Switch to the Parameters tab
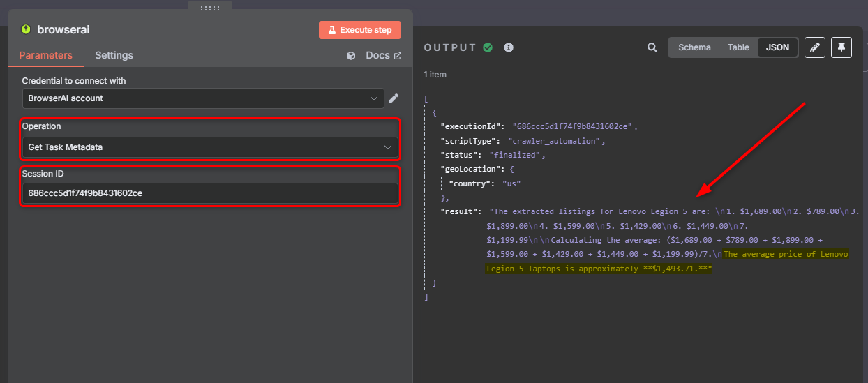This screenshot has height=383, width=868. [45, 55]
